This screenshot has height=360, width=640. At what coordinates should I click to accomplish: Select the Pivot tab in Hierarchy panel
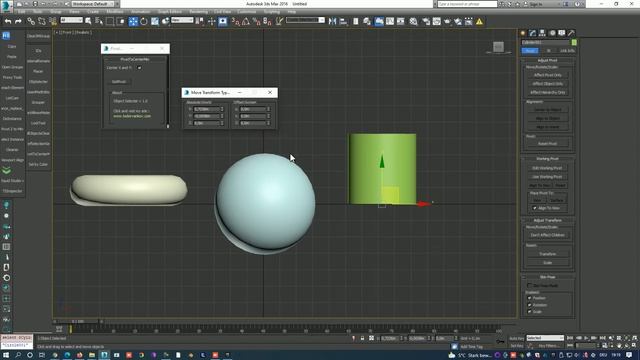point(530,51)
